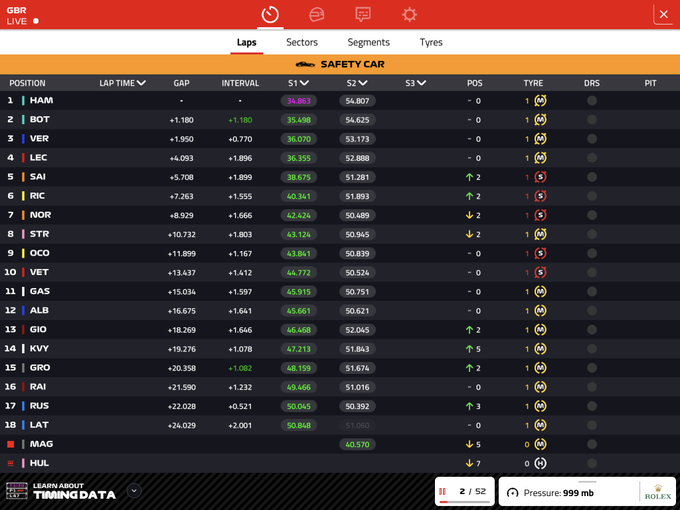Click KVY's green position-gain arrow

469,349
